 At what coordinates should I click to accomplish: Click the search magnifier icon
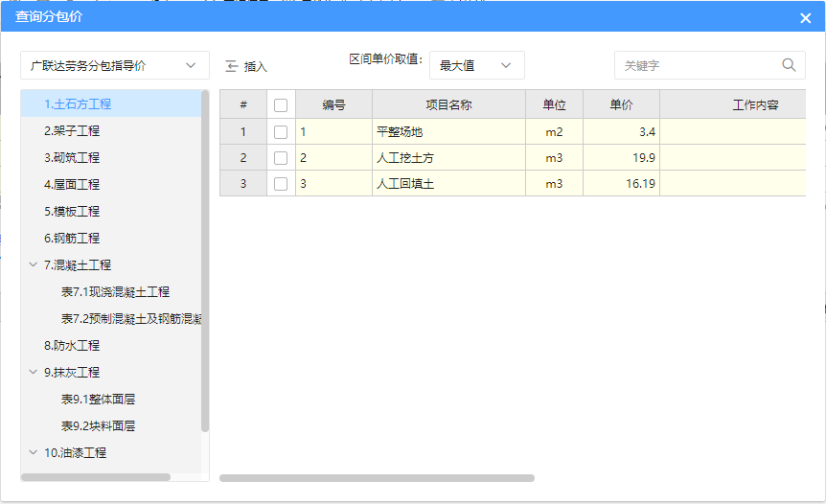pyautogui.click(x=789, y=65)
